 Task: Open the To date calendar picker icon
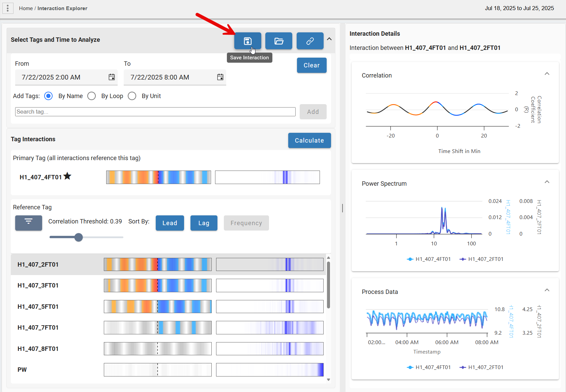220,77
